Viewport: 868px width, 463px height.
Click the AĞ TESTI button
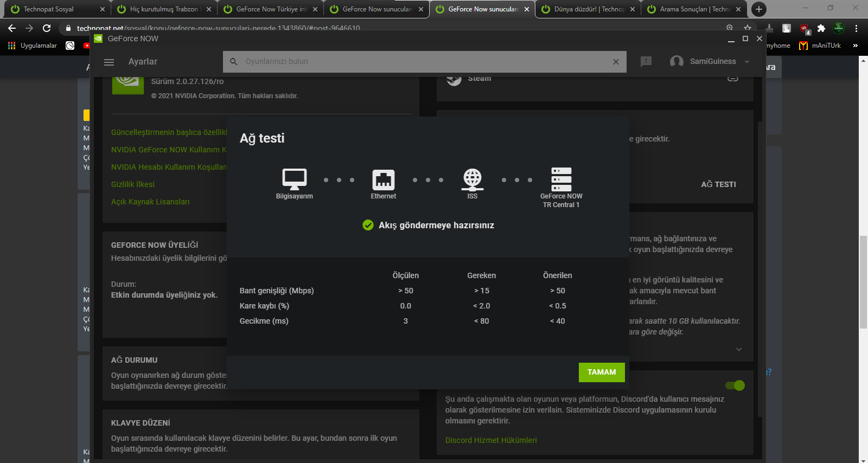(718, 184)
